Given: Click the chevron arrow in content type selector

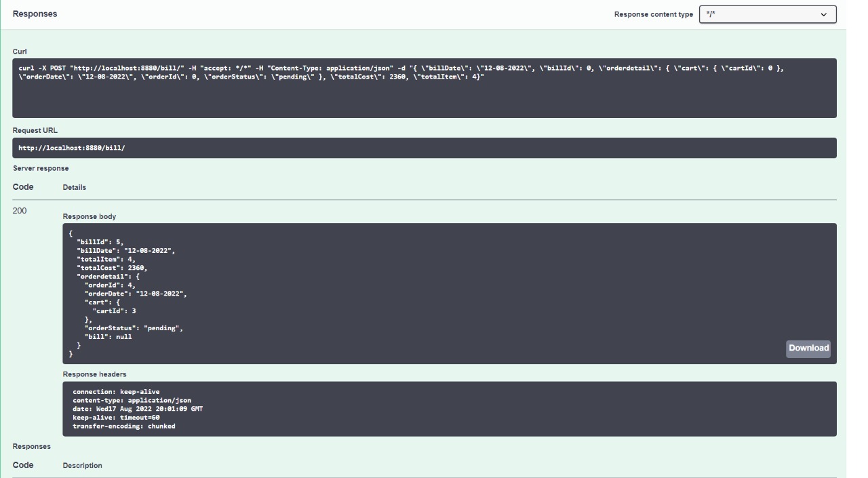Looking at the screenshot, I should tap(824, 14).
